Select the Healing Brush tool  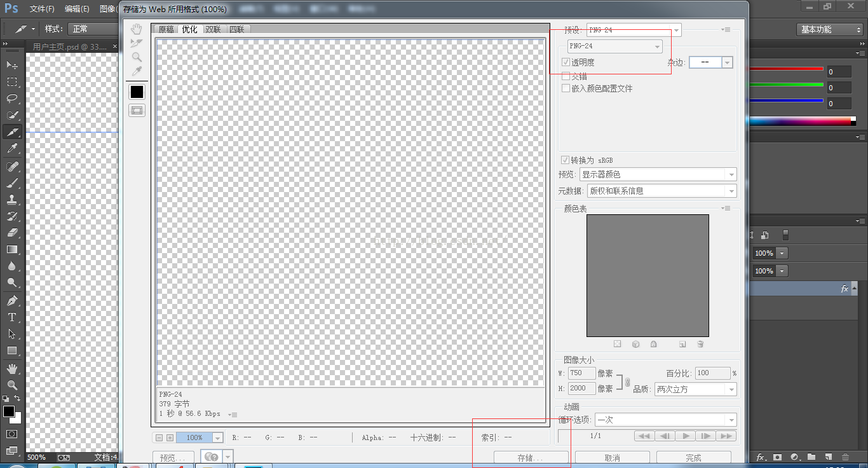(x=12, y=166)
